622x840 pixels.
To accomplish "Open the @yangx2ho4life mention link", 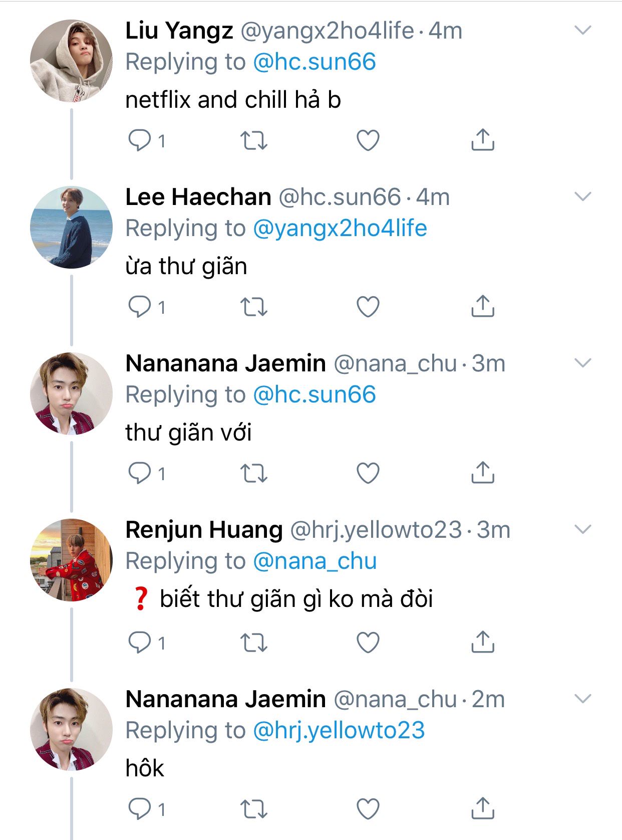I will point(340,229).
